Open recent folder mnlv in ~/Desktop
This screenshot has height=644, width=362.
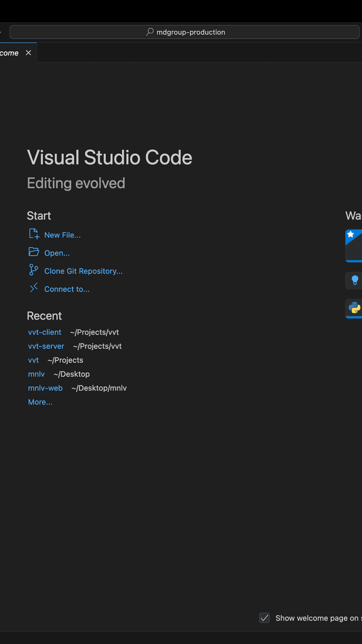point(36,374)
